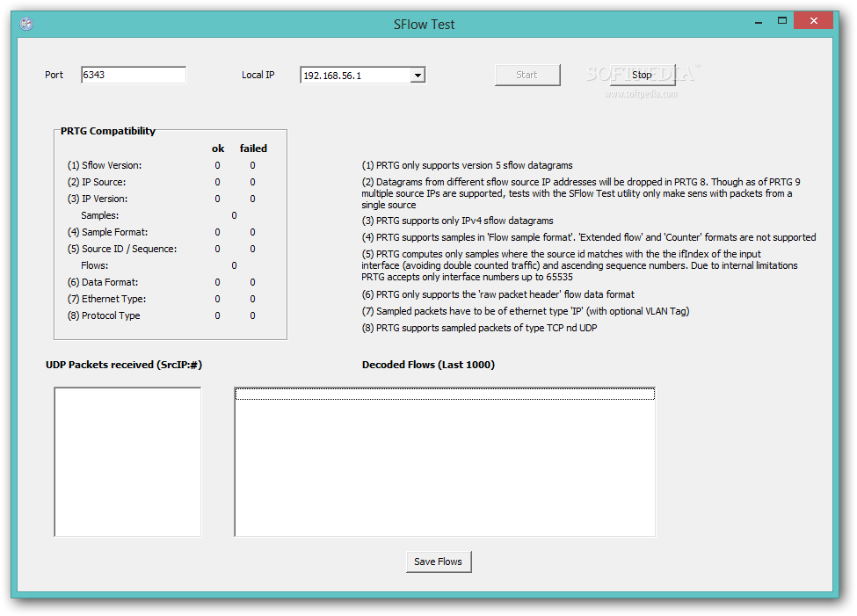Open the Local IP dropdown arrow

418,75
